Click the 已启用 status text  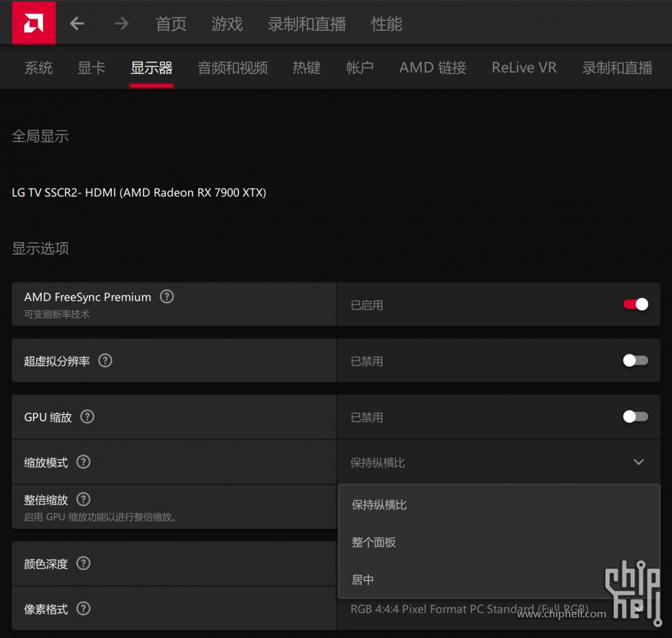click(367, 305)
